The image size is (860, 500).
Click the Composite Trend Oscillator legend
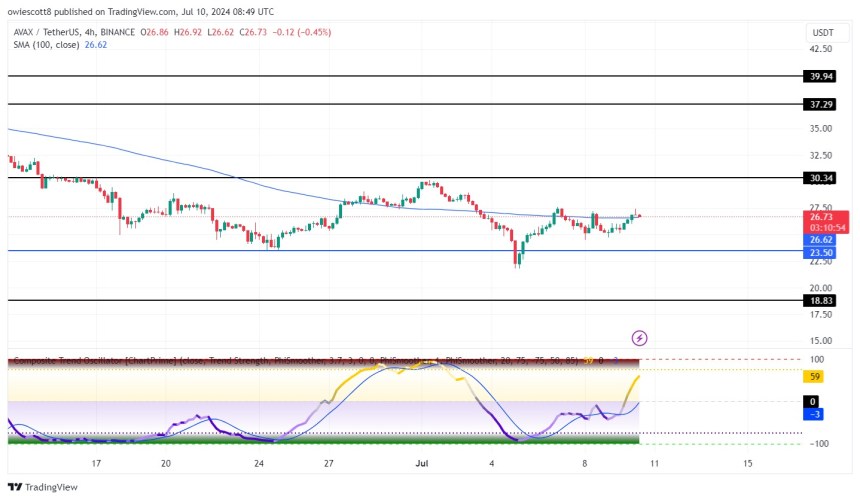click(x=296, y=361)
